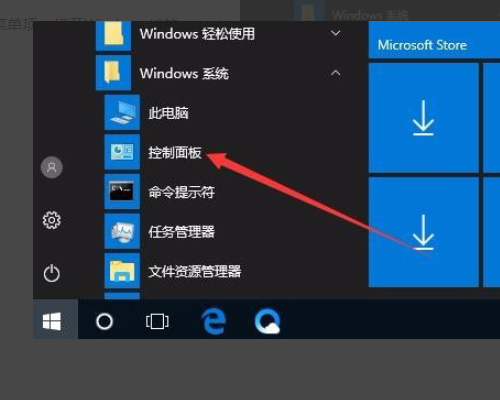
Task: Open Task View on the taskbar
Action: pos(157,322)
